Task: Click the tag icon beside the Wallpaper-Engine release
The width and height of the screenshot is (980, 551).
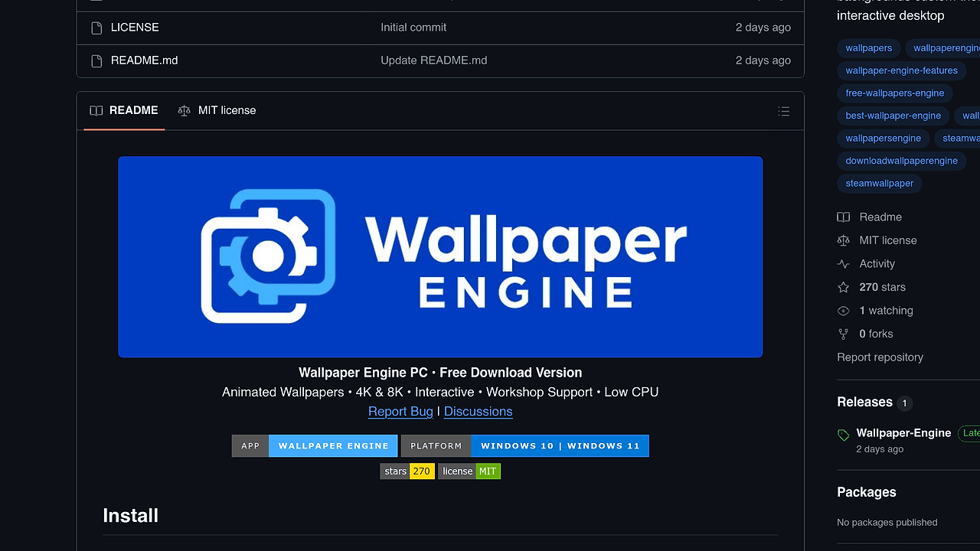Action: [x=844, y=435]
